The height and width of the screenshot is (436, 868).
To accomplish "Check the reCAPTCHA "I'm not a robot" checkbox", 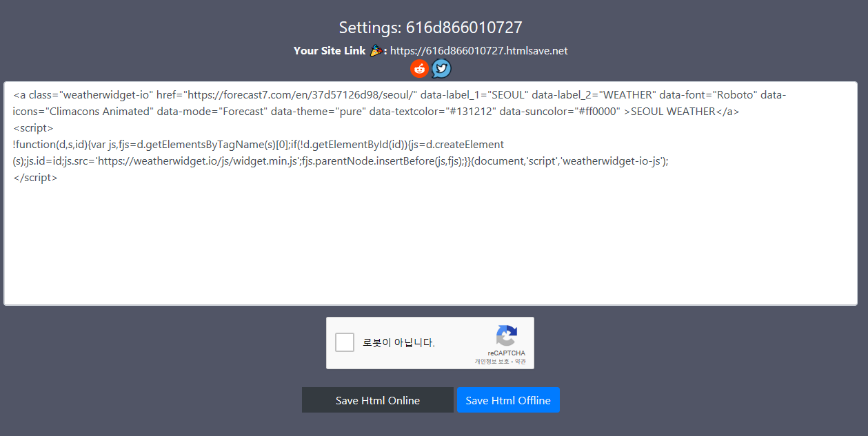I will (x=345, y=342).
